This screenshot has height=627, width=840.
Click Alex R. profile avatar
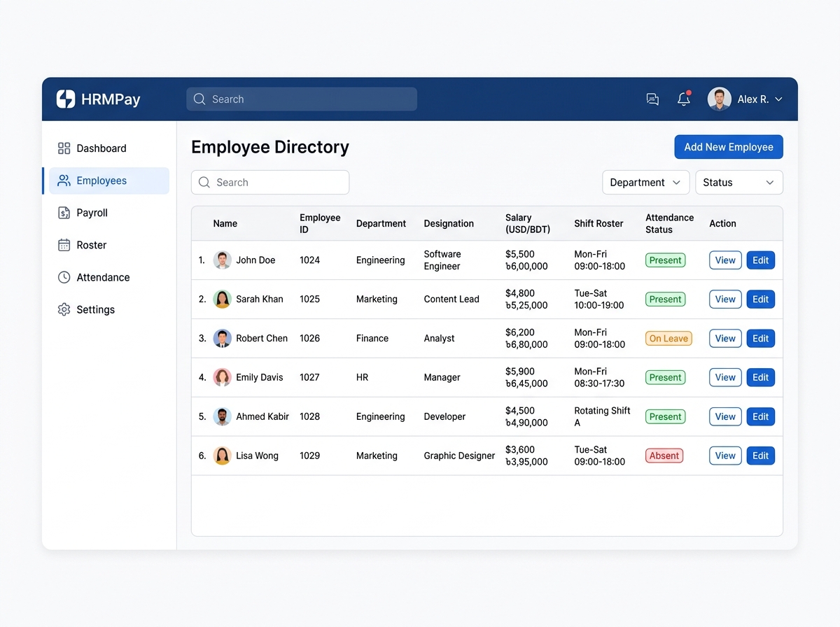[x=720, y=99]
